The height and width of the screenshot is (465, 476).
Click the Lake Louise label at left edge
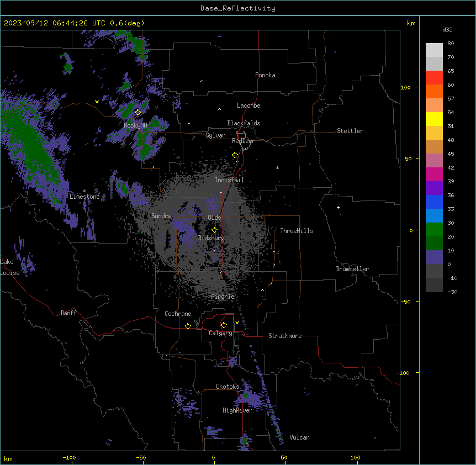point(10,267)
